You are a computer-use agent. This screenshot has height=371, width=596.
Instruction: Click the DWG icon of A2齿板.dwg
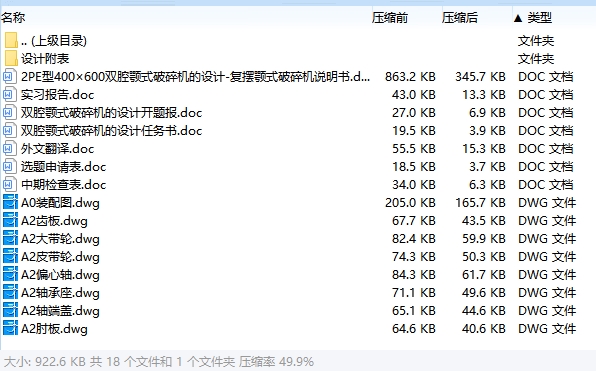10,220
